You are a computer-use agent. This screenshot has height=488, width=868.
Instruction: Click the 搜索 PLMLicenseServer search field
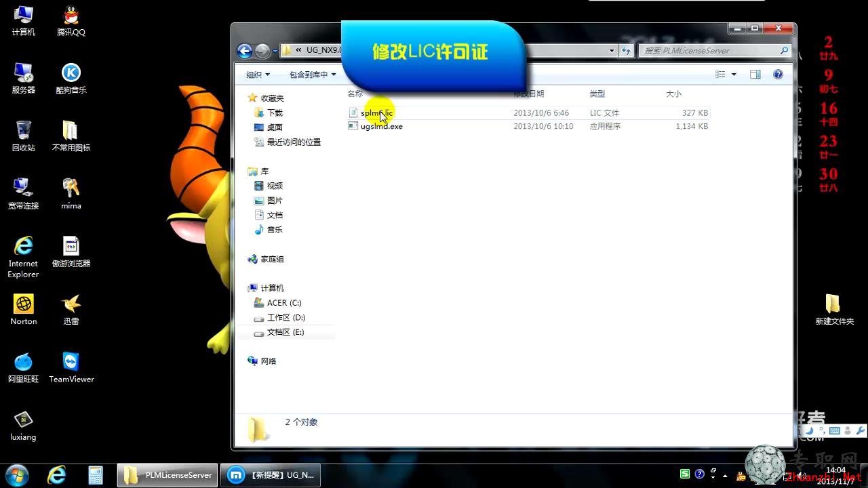pos(715,51)
